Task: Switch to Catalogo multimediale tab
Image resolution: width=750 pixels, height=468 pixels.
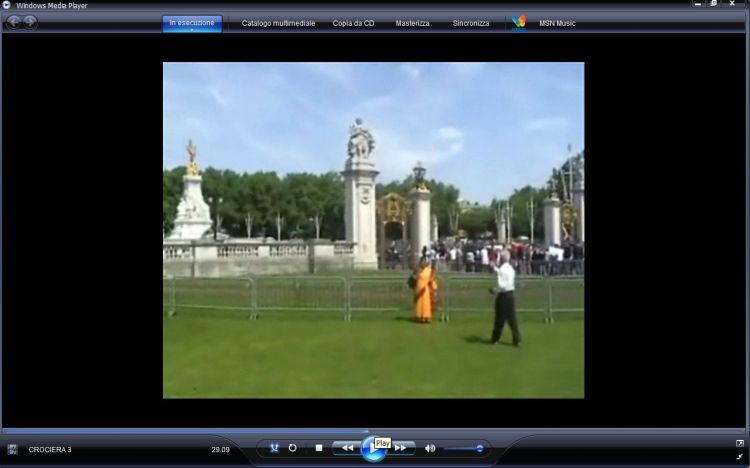Action: coord(278,23)
